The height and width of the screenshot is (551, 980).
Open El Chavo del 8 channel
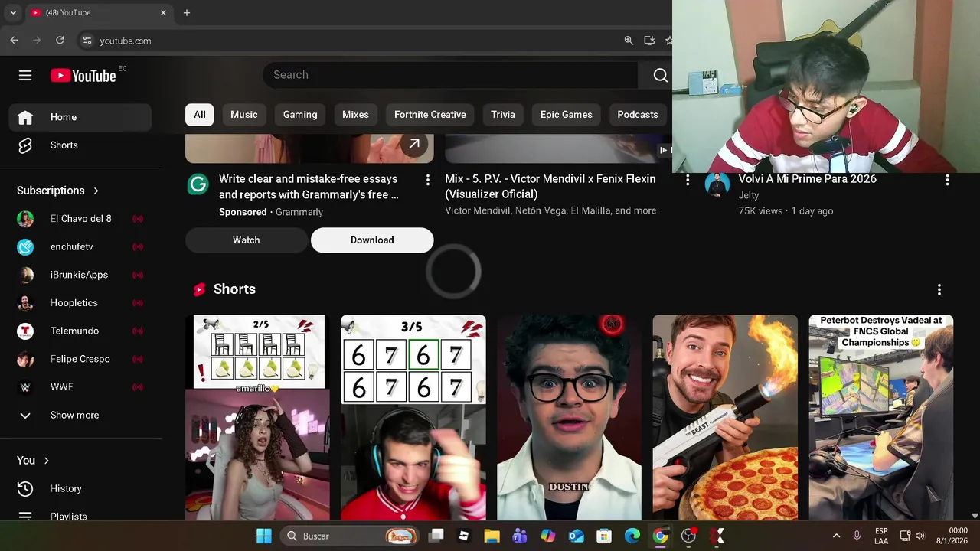[x=80, y=219]
